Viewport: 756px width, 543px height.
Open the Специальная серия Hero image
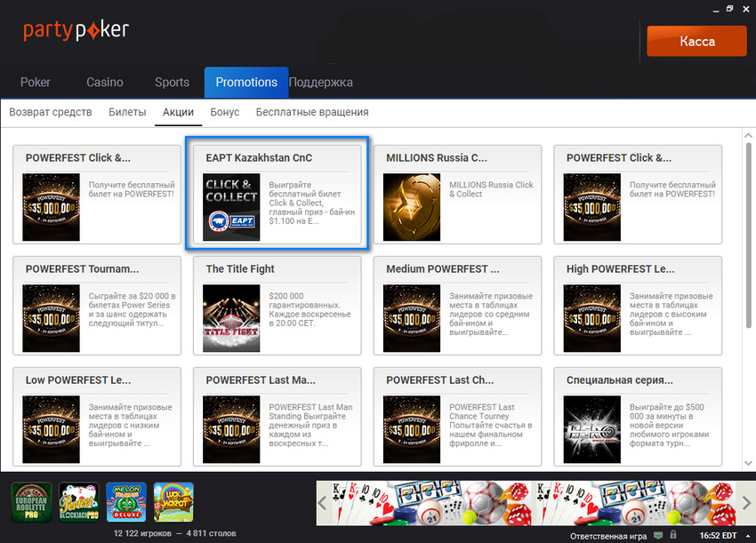592,429
